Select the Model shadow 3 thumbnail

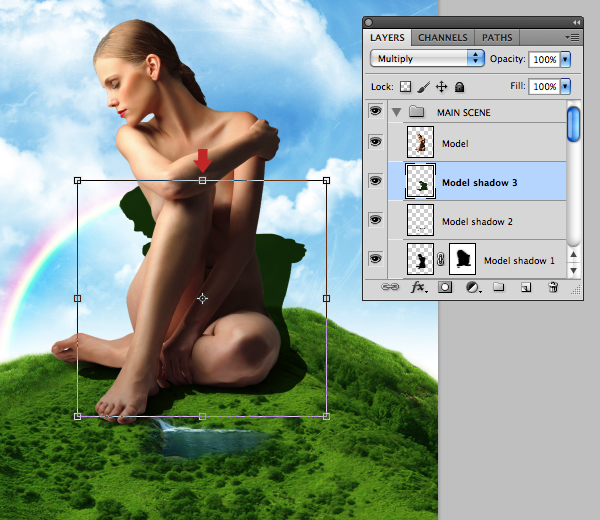(x=420, y=181)
